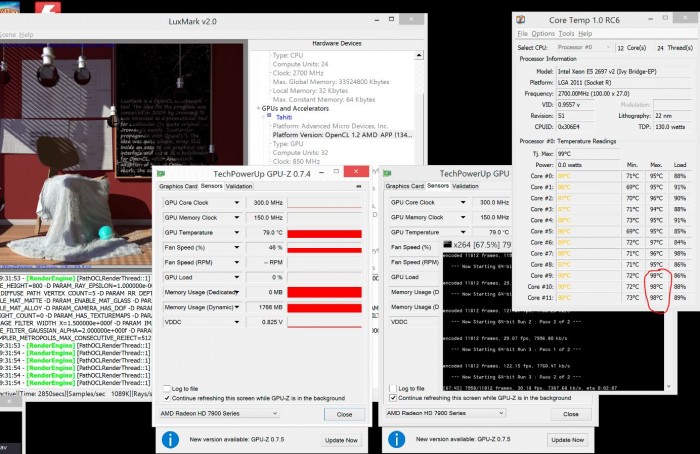The width and height of the screenshot is (700, 454).
Task: Click the GPU-Z 0.7.4 title bar app icon
Action: 161,173
